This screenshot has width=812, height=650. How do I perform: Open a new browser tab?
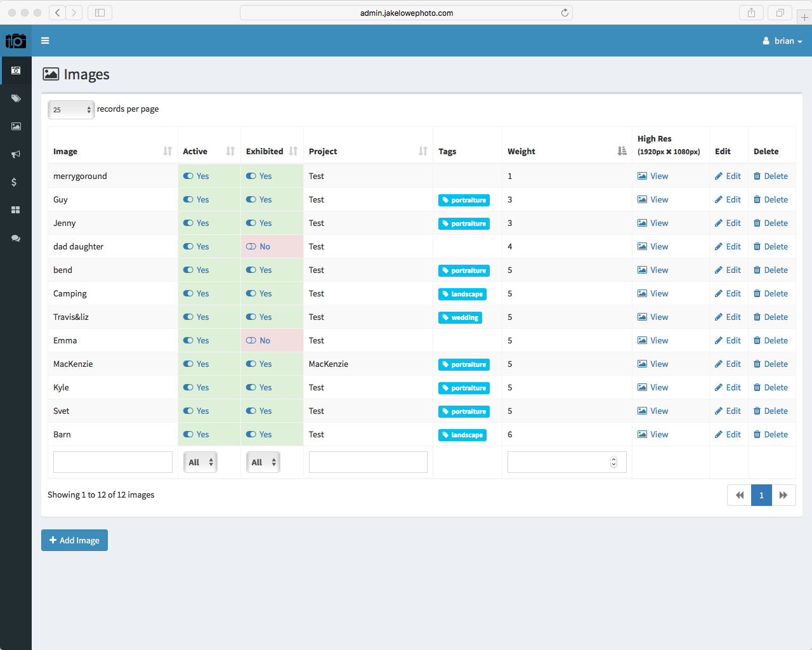point(804,17)
